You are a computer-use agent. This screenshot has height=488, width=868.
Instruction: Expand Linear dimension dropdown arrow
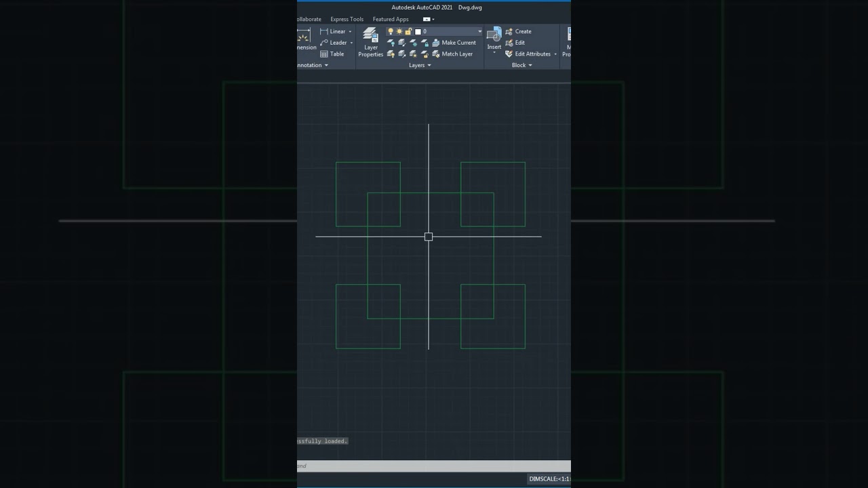(350, 32)
